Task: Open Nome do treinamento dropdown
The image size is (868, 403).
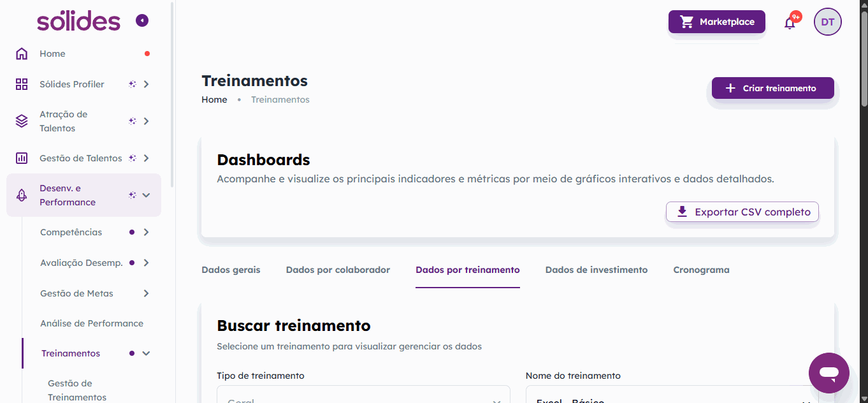Action: pyautogui.click(x=672, y=394)
